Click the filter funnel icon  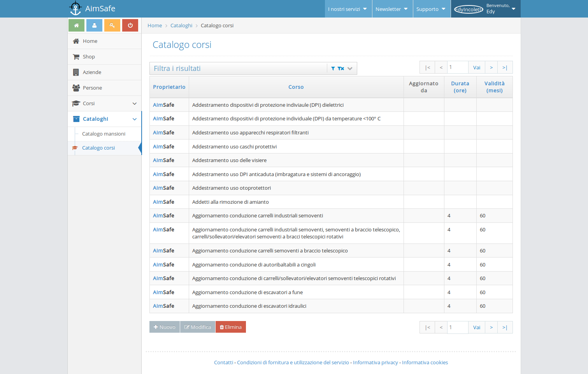[x=333, y=69]
